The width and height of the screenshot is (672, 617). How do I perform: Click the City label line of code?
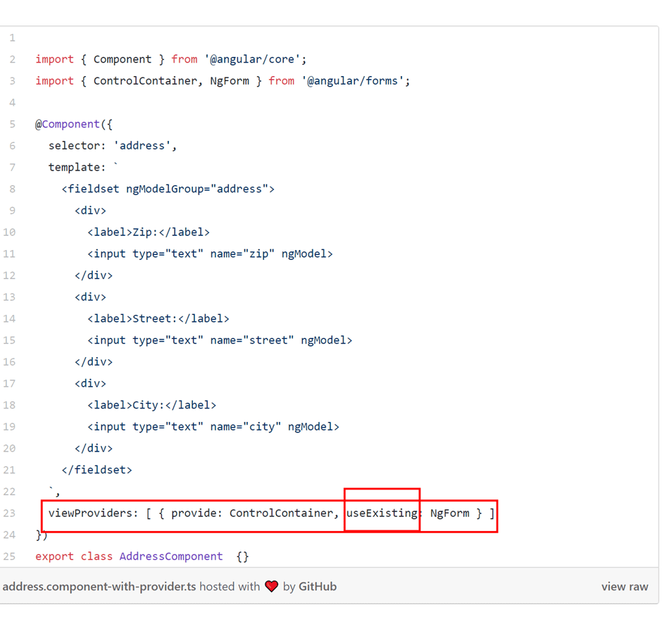click(x=151, y=405)
